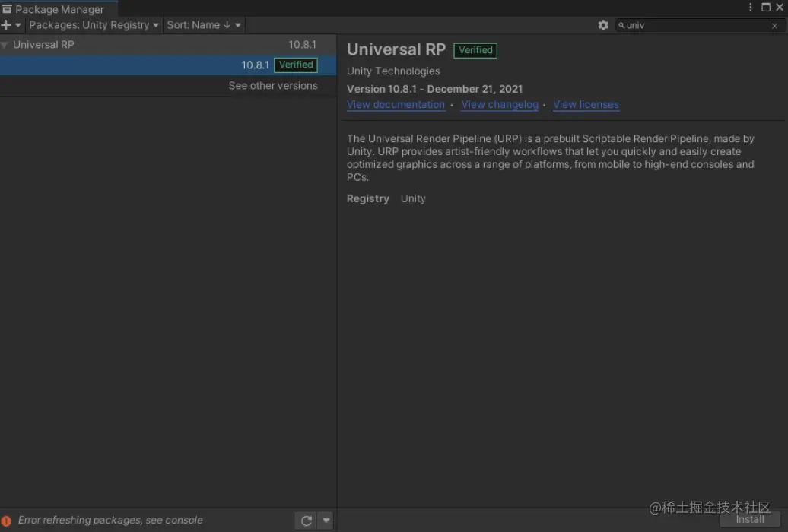Refresh the package list with reload icon
This screenshot has height=532, width=788.
[306, 521]
